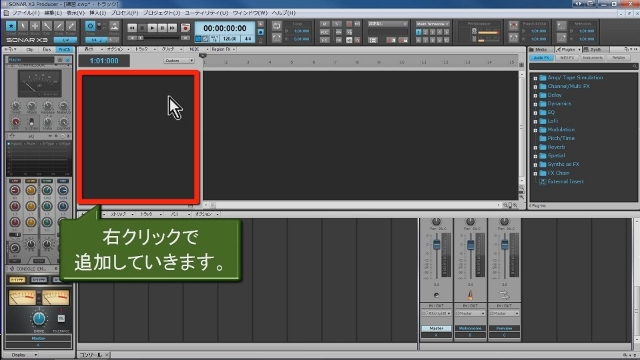Image resolution: width=640 pixels, height=360 pixels.
Task: Switch to the ProCh inspector tab
Action: pos(64,49)
